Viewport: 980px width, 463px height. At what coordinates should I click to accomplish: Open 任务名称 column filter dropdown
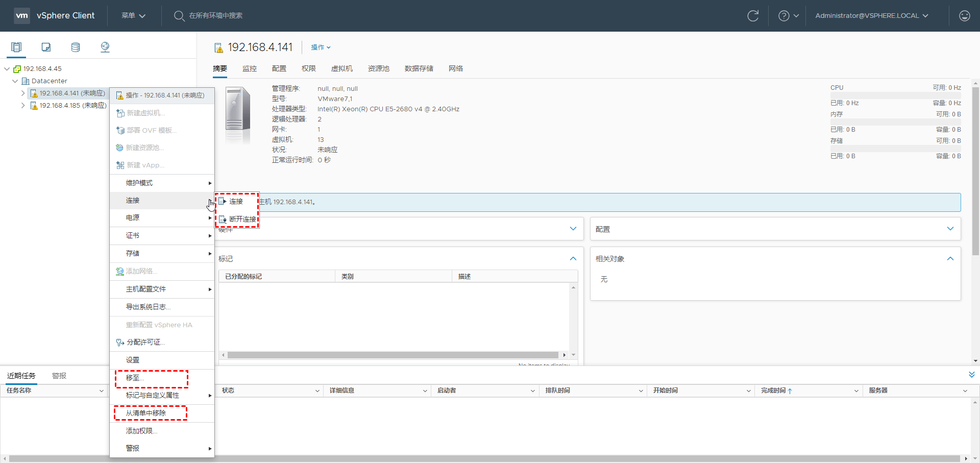(101, 391)
